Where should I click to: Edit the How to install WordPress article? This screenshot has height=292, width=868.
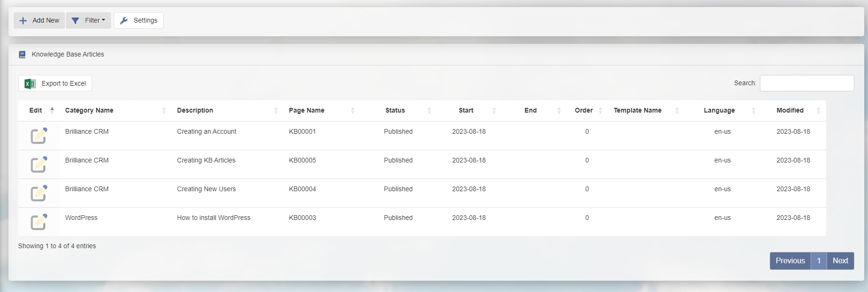point(39,222)
